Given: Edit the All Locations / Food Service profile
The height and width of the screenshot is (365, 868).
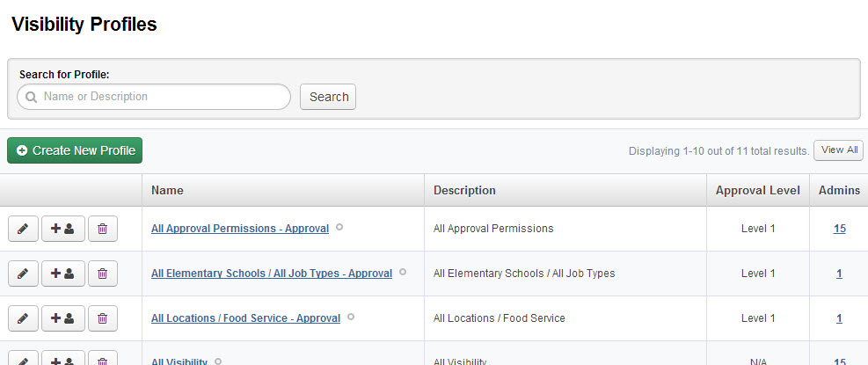Looking at the screenshot, I should [x=23, y=318].
